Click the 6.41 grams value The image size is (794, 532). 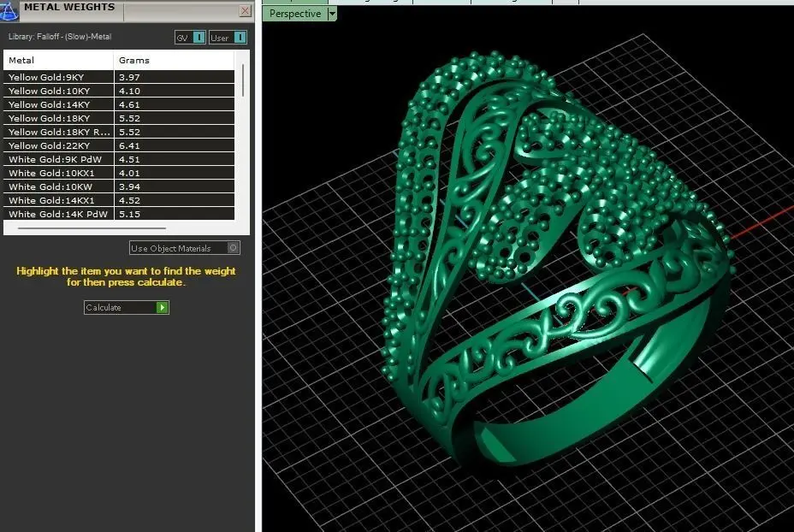129,145
